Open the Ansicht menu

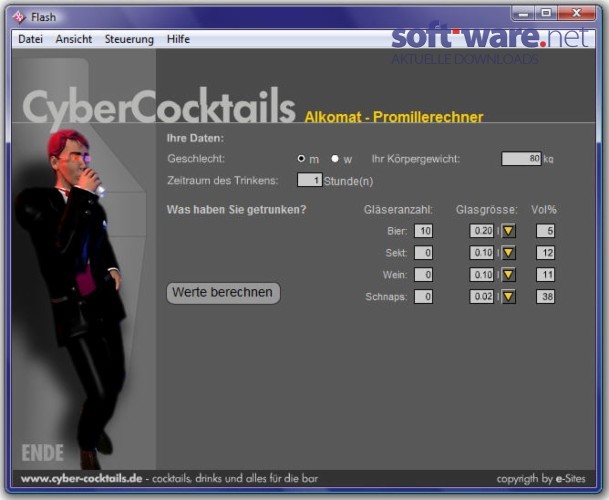(74, 39)
